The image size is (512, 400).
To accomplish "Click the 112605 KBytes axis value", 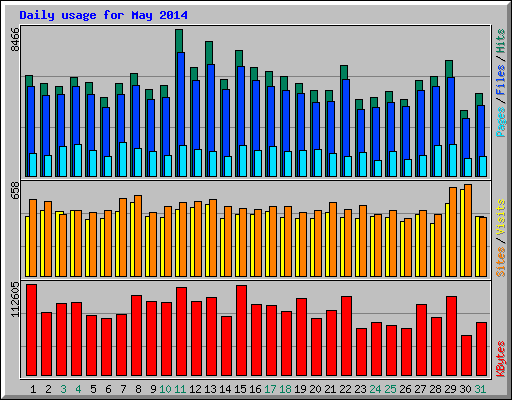I will coord(15,299).
